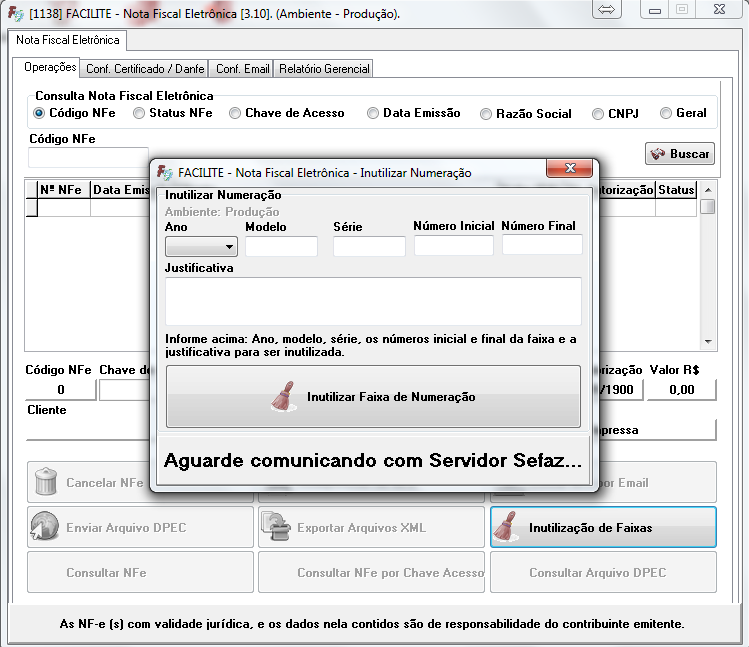Click the Código NFe search input field
This screenshot has width=749, height=647.
pyautogui.click(x=88, y=158)
